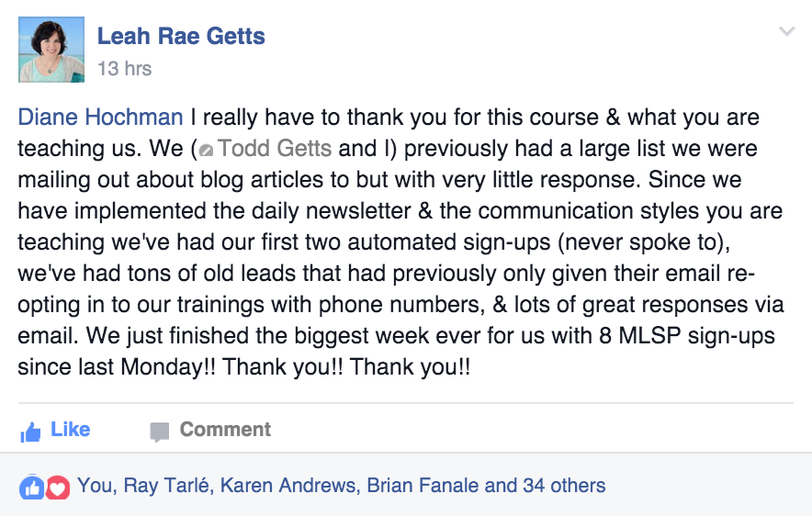Click the Comment speech bubble icon
812x516 pixels.
click(160, 432)
